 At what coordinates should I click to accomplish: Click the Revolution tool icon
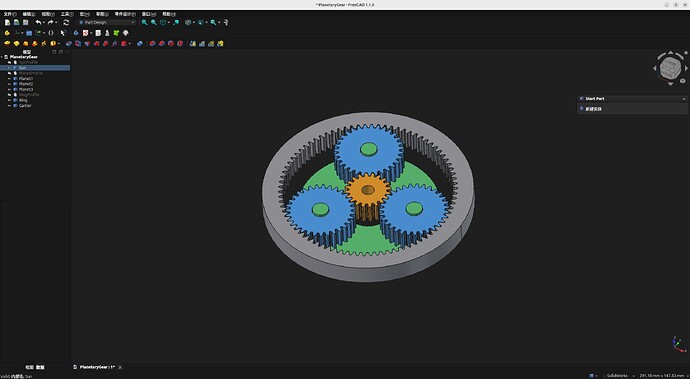(16, 43)
